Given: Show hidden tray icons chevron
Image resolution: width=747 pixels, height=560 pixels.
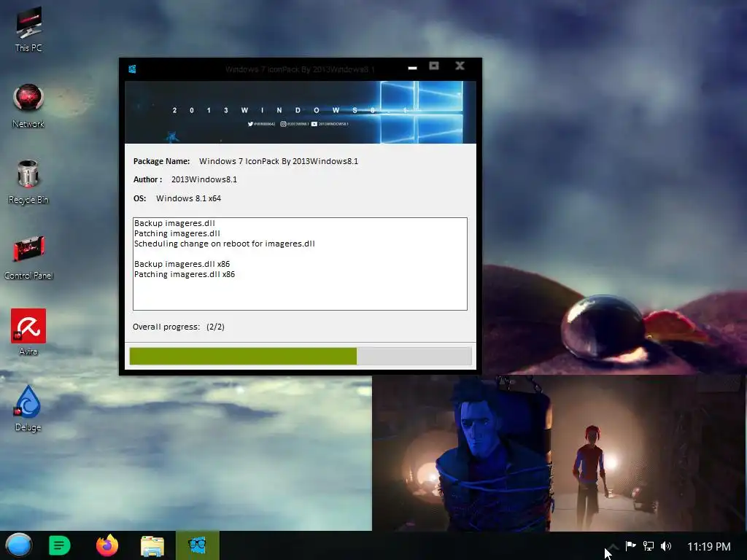Looking at the screenshot, I should pos(613,546).
